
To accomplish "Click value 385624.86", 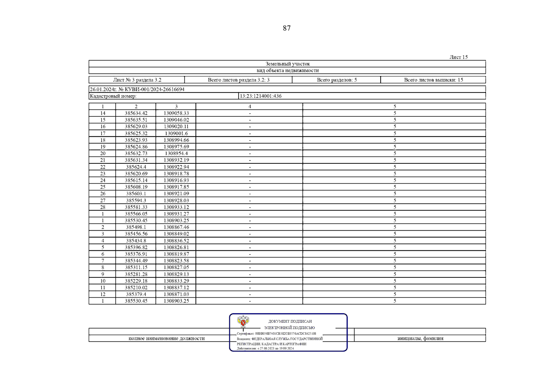I will pyautogui.click(x=136, y=147).
